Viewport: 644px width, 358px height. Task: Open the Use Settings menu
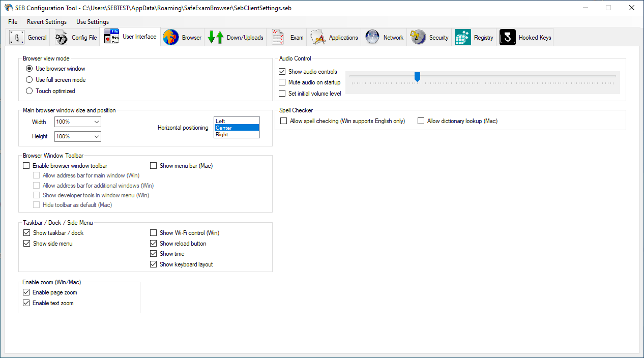tap(93, 22)
